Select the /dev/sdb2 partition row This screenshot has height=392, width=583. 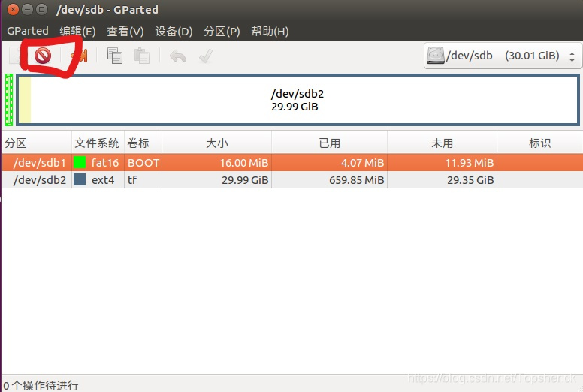point(292,179)
